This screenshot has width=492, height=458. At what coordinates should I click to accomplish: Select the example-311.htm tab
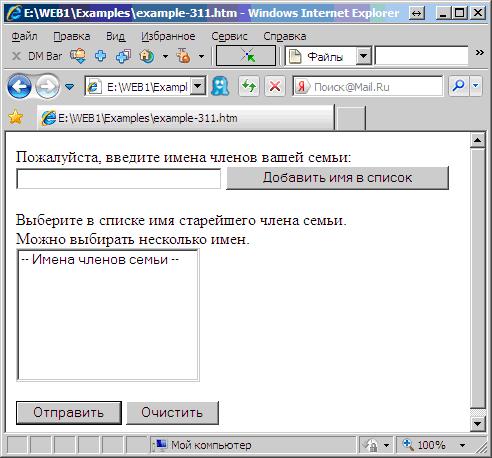(x=185, y=118)
